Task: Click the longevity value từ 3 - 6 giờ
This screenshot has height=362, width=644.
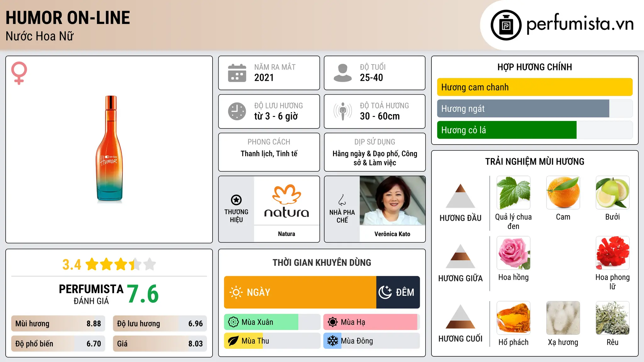Action: point(276,116)
